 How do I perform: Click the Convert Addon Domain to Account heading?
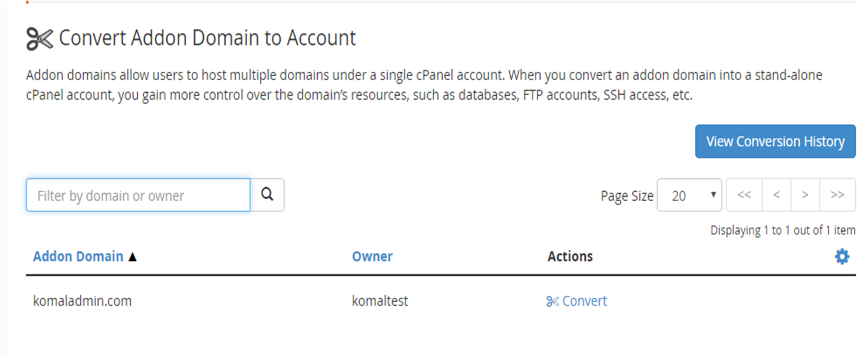coord(207,38)
